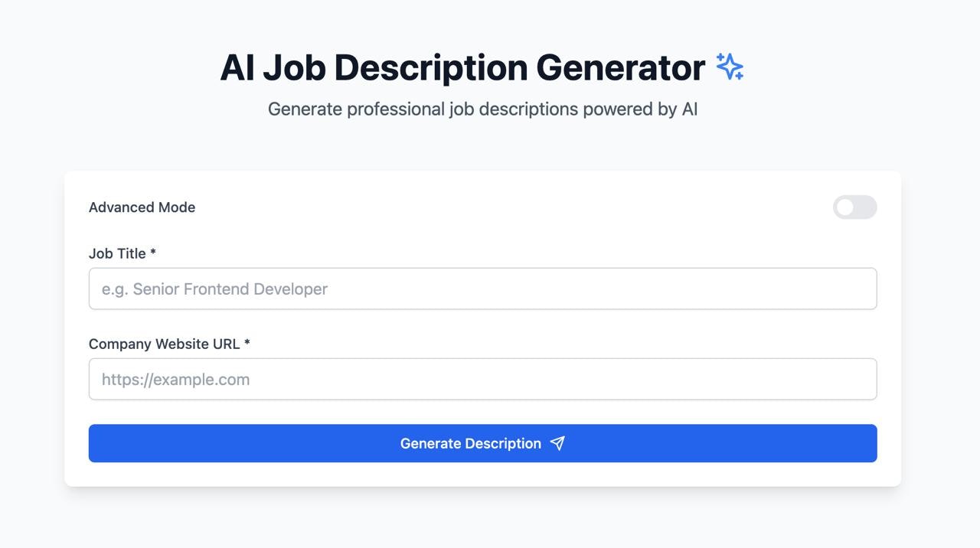Click the "https://example.com" placeholder text
This screenshot has width=980, height=548.
175,380
